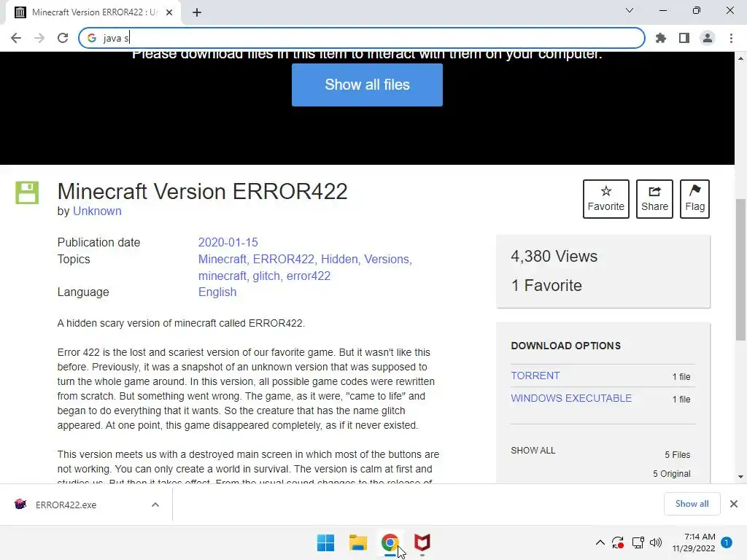The image size is (747, 560).
Task: Open the Windows Start menu
Action: tap(326, 542)
